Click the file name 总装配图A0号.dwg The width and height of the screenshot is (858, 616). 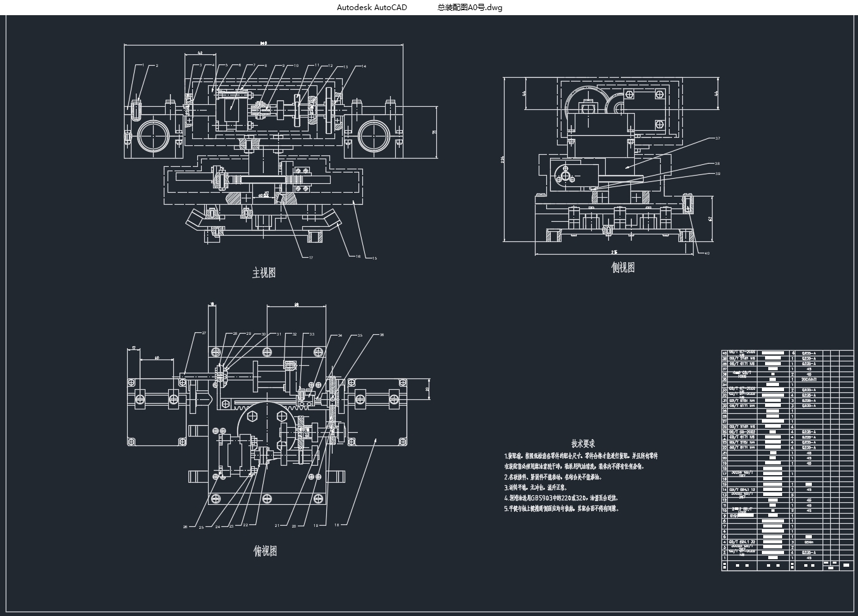(470, 8)
